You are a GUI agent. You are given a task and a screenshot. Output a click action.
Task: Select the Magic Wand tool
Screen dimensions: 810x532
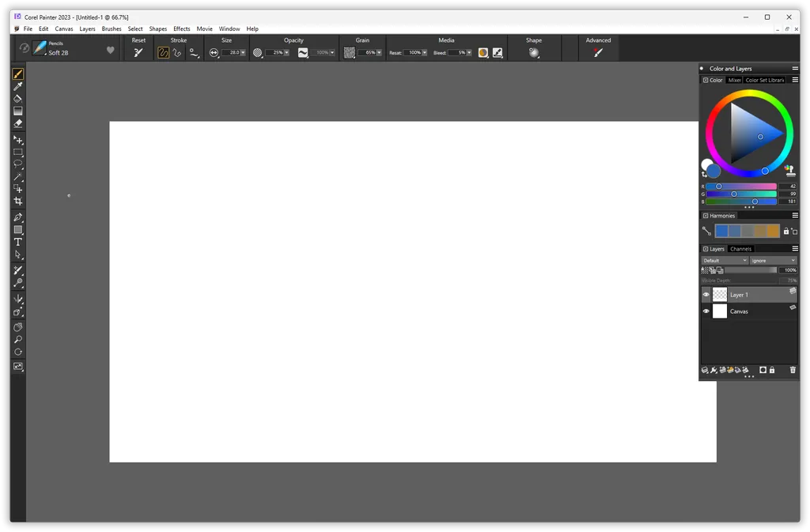coord(17,176)
